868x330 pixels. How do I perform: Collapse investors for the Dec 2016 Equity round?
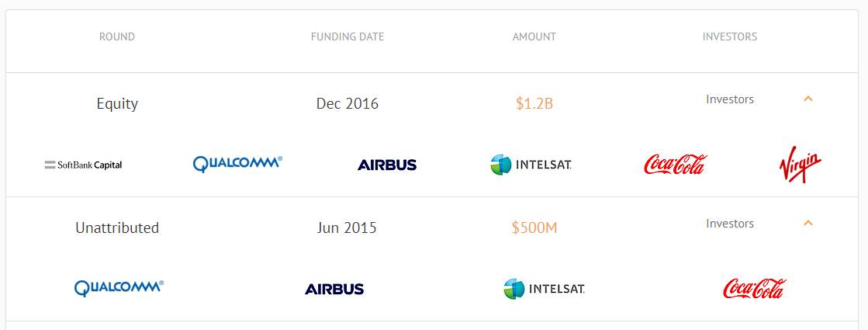[808, 99]
